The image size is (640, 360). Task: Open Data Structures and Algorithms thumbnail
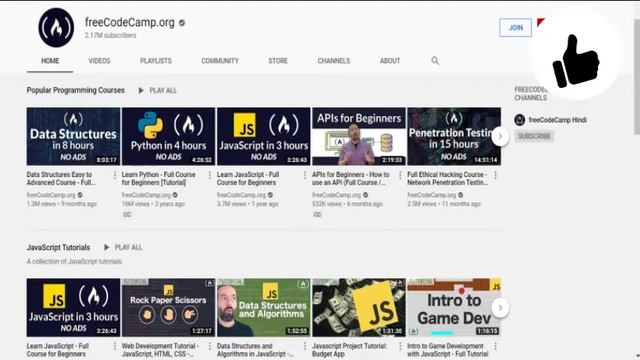(264, 308)
